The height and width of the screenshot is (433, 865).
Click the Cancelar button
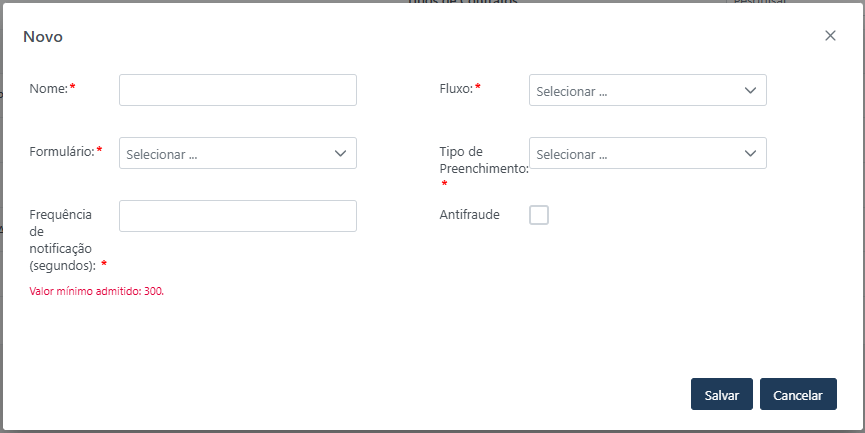click(x=798, y=395)
